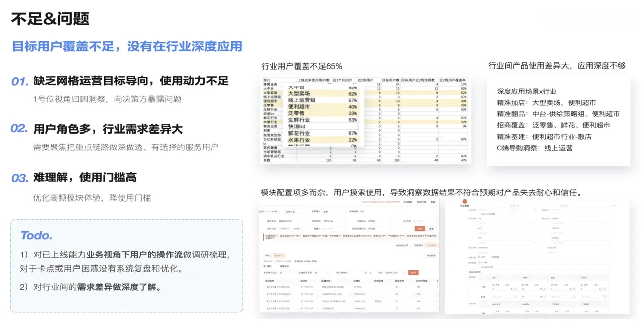Click the slide title 不足&问题

[x=50, y=19]
